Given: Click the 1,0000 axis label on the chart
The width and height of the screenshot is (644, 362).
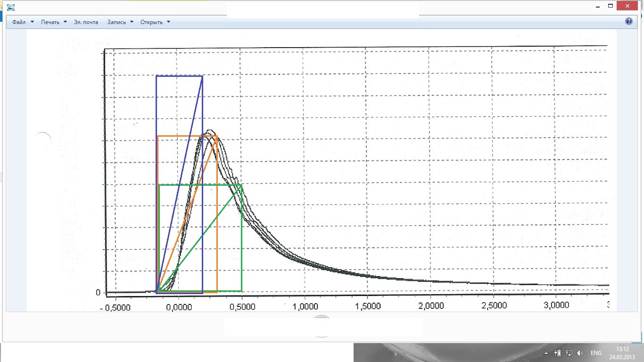Looking at the screenshot, I should coord(305,306).
